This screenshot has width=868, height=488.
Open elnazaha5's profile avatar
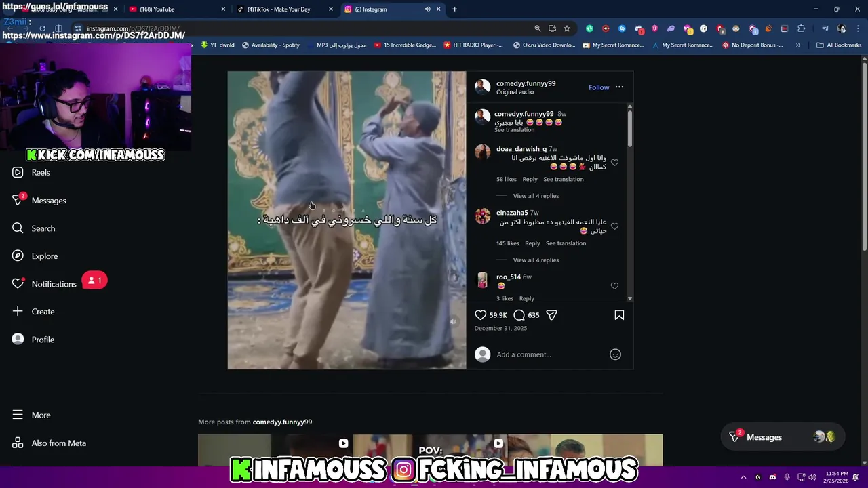tap(482, 216)
